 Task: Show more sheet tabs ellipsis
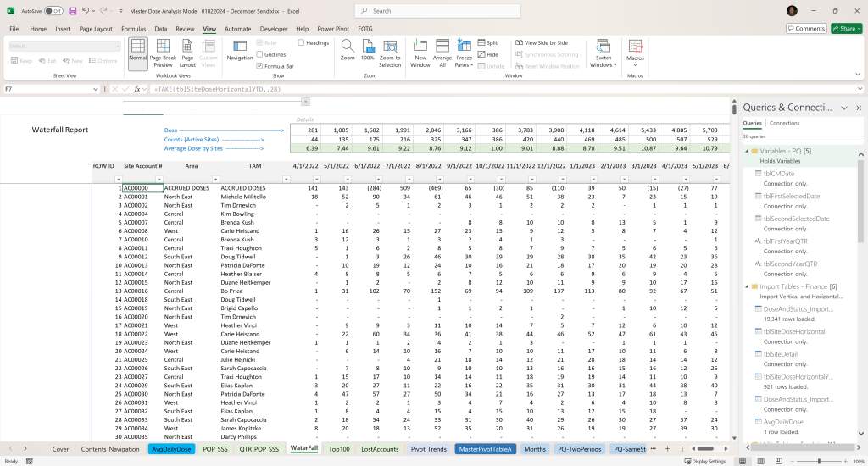[654, 449]
